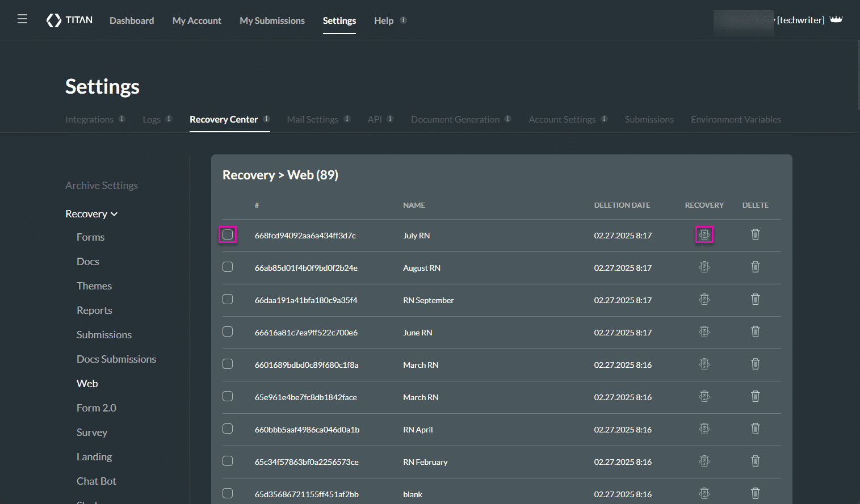
Task: Delete the RN February entry
Action: point(755,461)
